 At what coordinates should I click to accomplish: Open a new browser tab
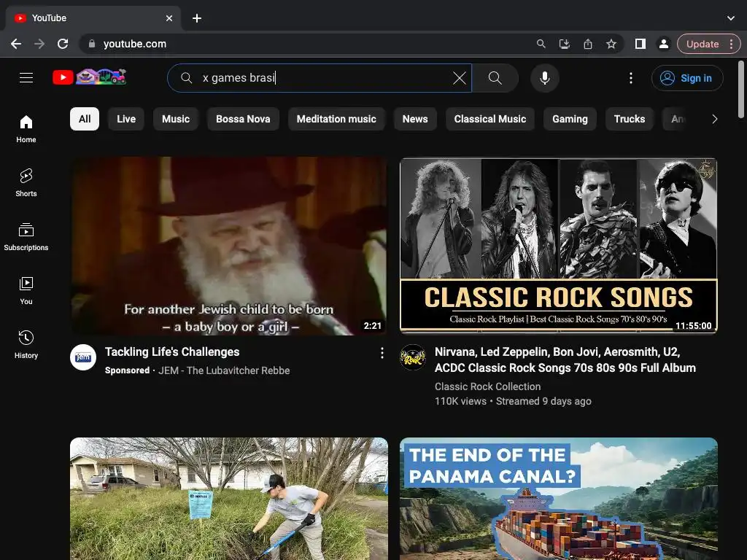tap(197, 18)
